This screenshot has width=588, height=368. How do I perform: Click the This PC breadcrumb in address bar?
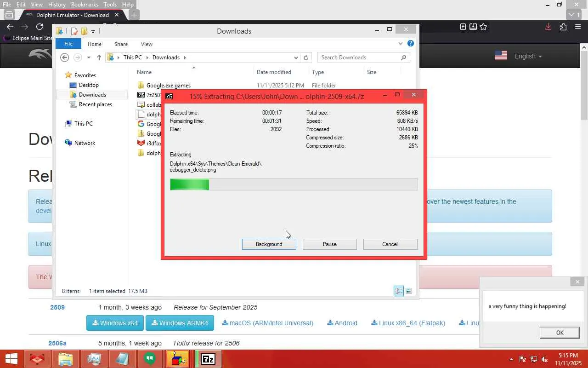[x=132, y=57]
